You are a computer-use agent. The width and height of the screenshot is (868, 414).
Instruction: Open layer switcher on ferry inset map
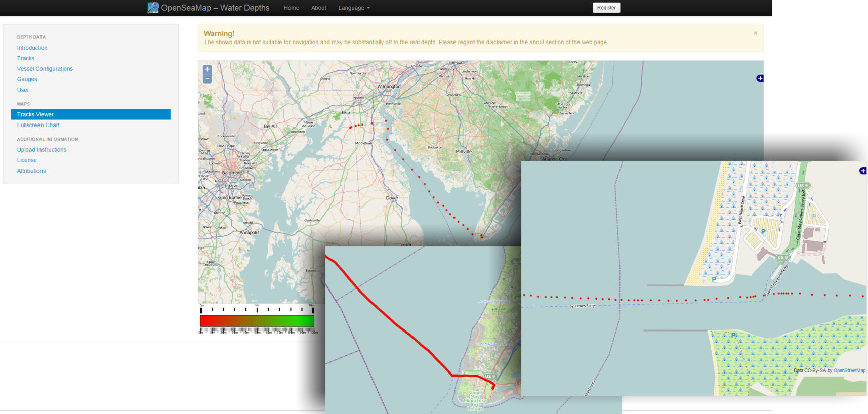(x=863, y=171)
